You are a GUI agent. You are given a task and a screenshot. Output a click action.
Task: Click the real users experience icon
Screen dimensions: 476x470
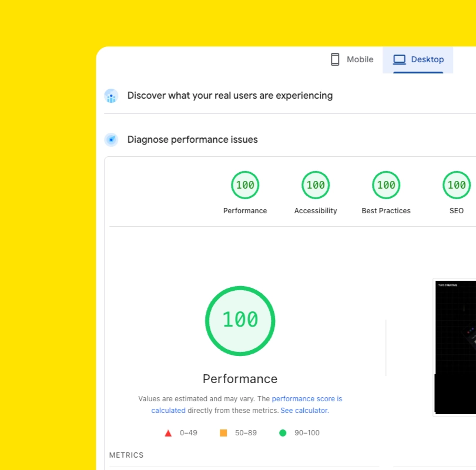111,96
